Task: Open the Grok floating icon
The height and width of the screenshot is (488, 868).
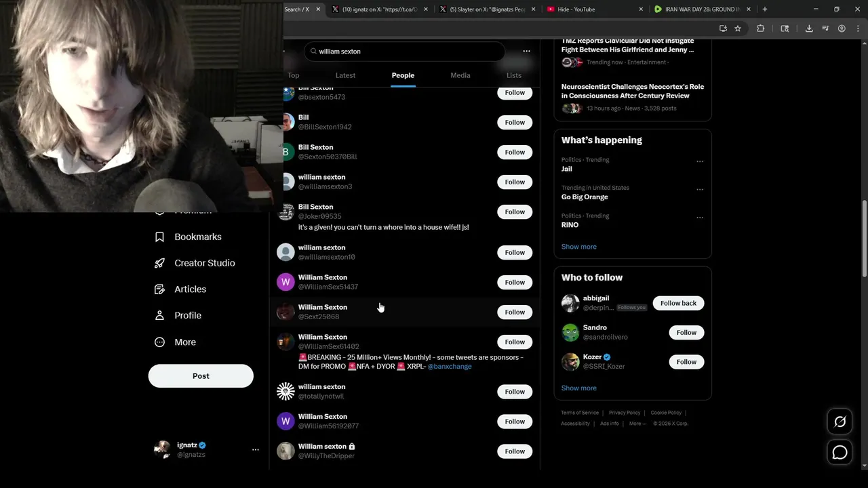Action: pos(840,422)
